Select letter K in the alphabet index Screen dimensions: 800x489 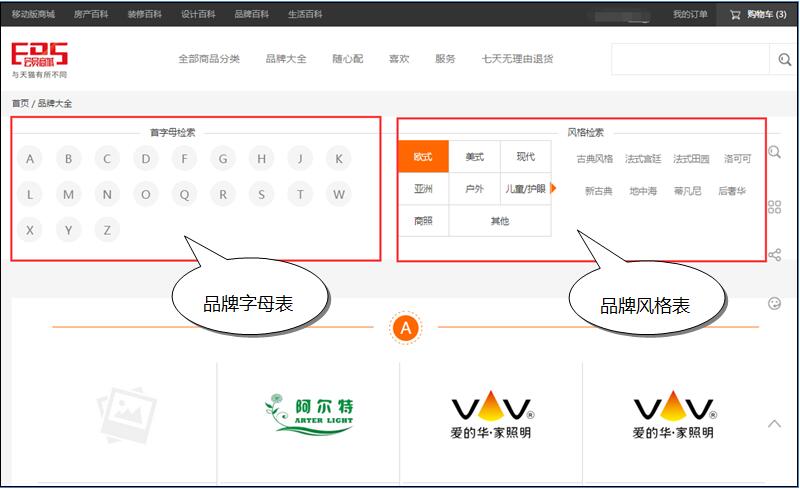point(339,159)
